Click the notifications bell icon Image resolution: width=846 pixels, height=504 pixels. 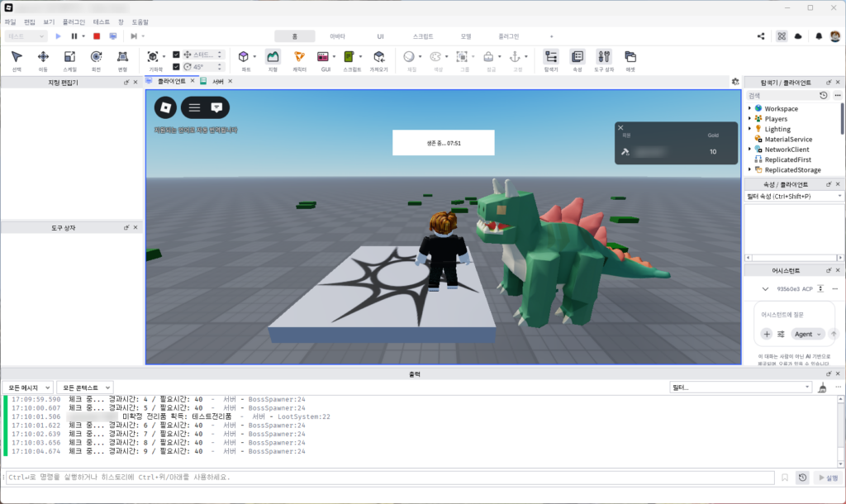tap(819, 36)
